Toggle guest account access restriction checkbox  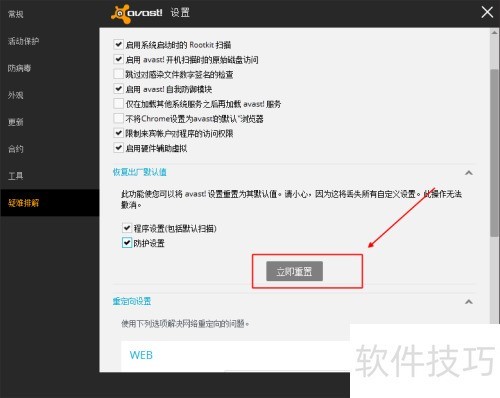[118, 133]
